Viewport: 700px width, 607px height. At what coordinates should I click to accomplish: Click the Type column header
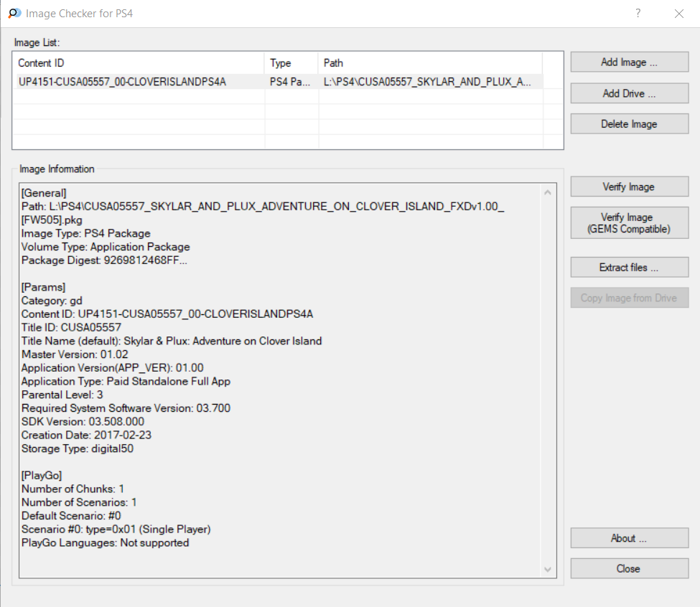(291, 63)
